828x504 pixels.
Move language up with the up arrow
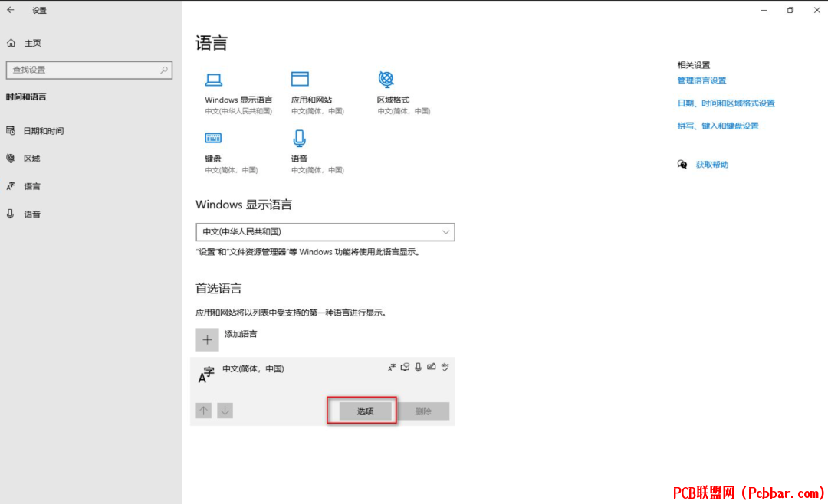(x=204, y=411)
